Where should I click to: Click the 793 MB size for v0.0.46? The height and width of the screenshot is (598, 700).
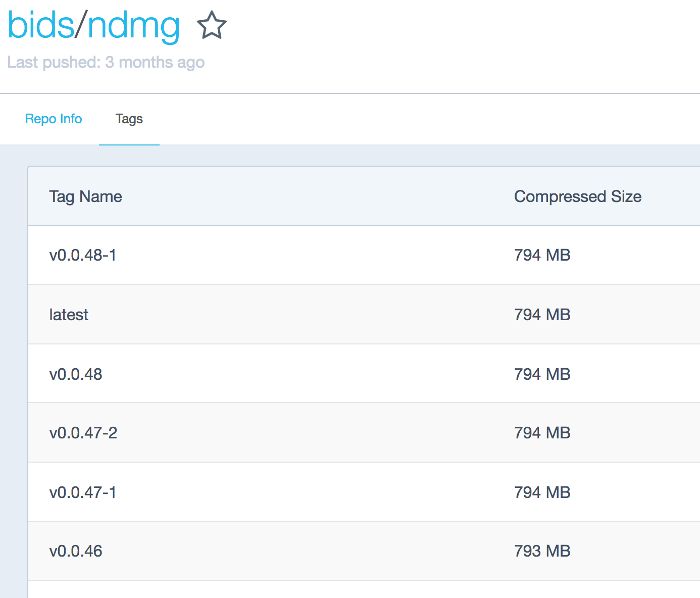(x=542, y=551)
